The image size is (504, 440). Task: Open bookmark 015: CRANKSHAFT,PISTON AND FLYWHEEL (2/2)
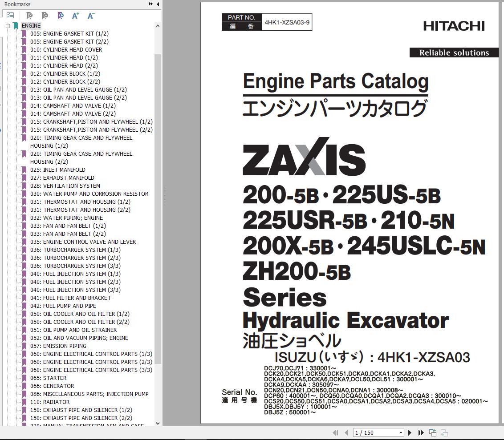(x=92, y=130)
